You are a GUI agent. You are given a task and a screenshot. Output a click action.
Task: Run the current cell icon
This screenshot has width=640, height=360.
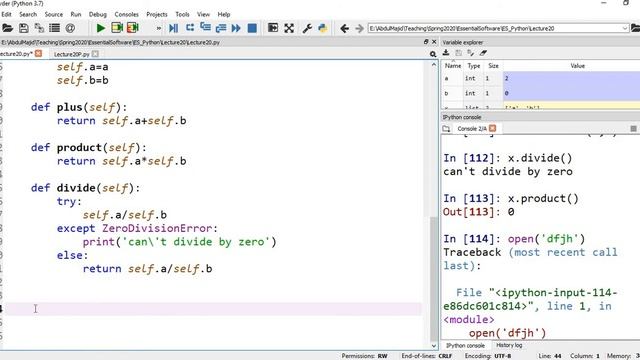(117, 28)
